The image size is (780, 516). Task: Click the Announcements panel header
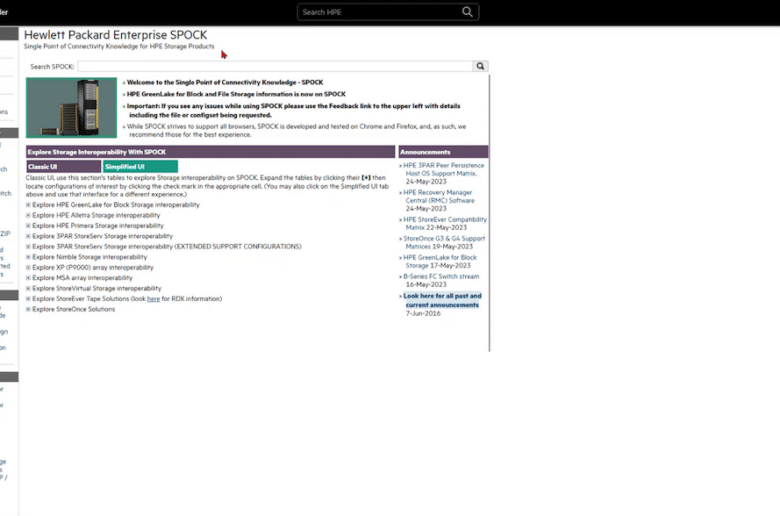[x=443, y=152]
